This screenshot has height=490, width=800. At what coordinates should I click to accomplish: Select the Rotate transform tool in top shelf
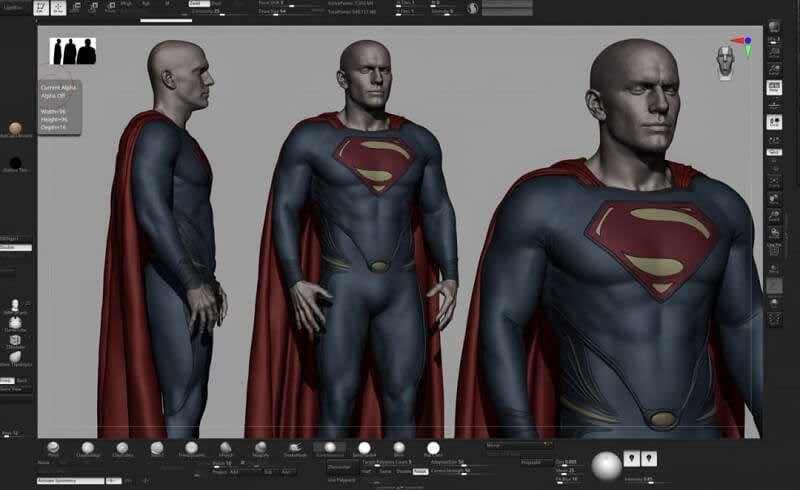click(x=110, y=8)
